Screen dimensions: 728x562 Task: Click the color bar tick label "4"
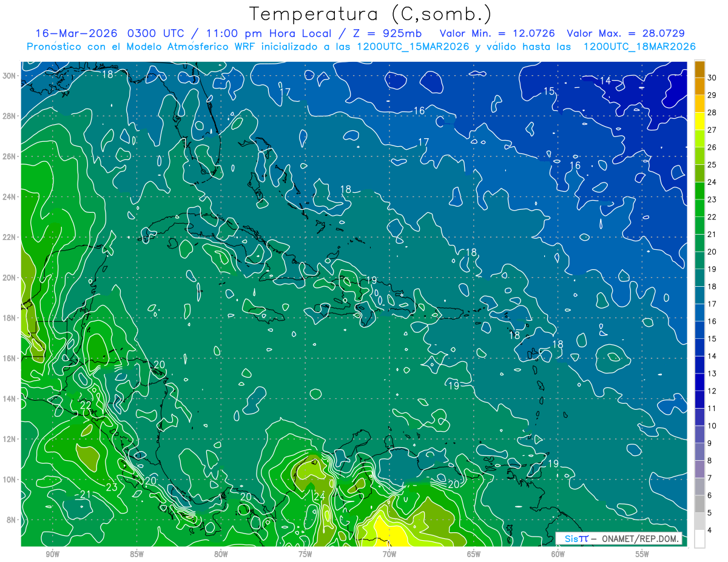(x=710, y=530)
